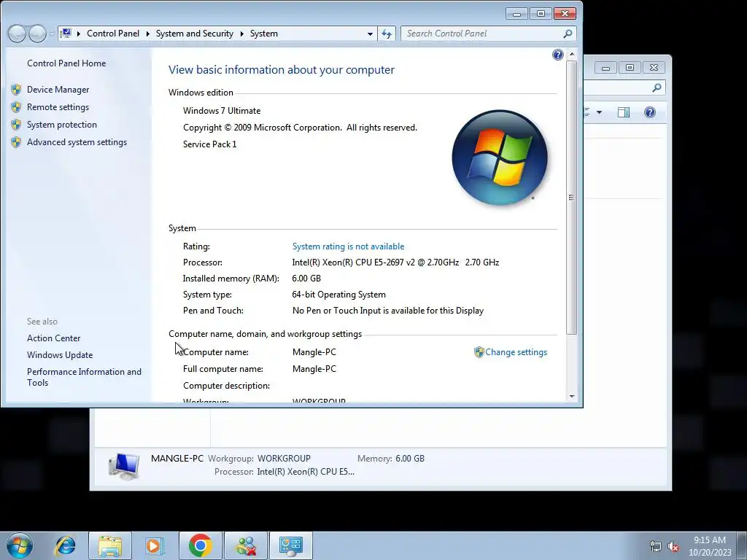This screenshot has height=560, width=747.
Task: Open System protection link
Action: [61, 125]
